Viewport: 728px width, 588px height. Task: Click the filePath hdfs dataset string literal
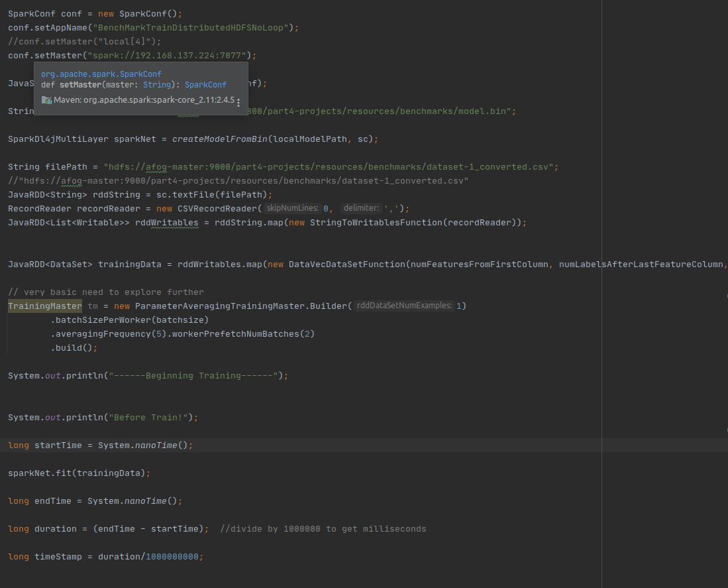pos(329,167)
